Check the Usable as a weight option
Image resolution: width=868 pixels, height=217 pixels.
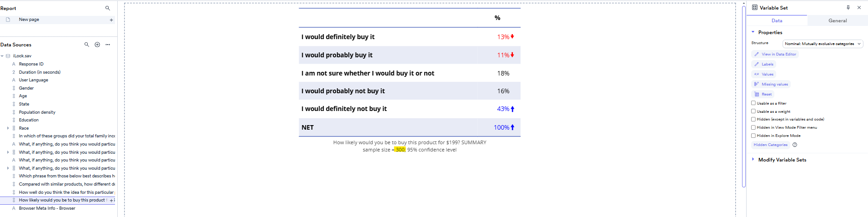pyautogui.click(x=753, y=111)
